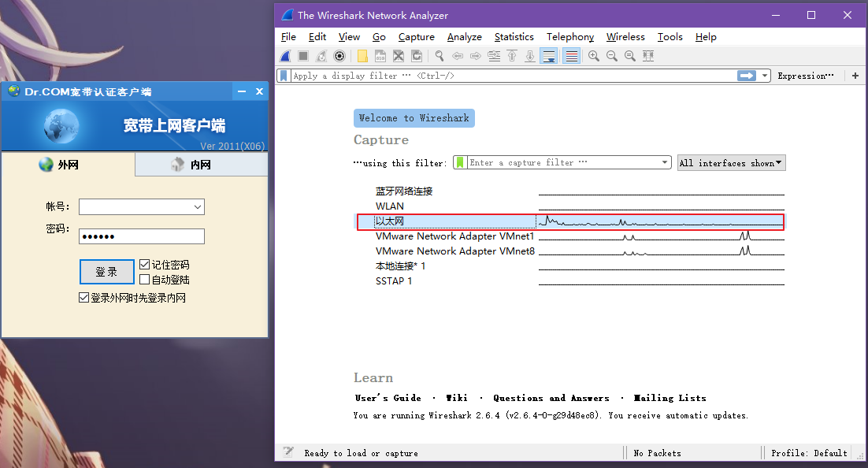868x468 pixels.
Task: Open the User's Guide link
Action: pyautogui.click(x=388, y=398)
